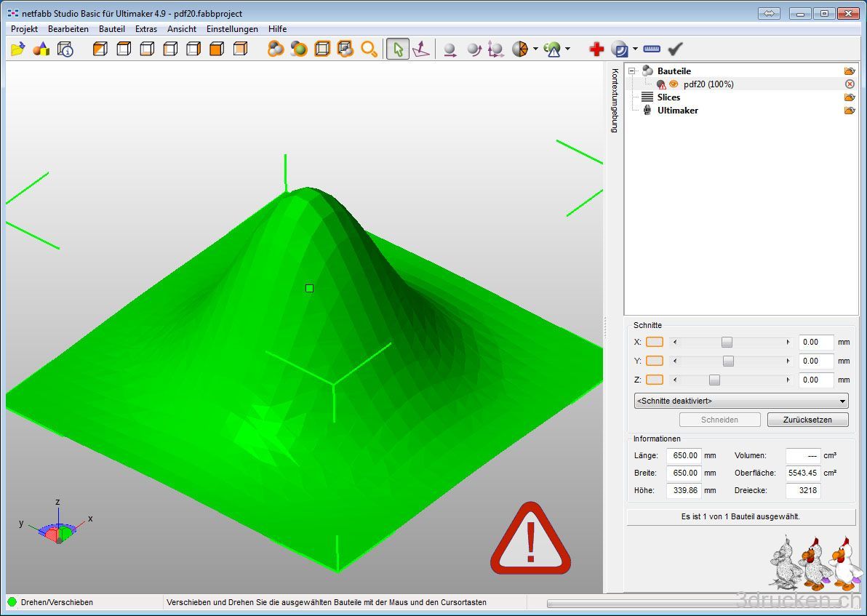Open the Bauteil menu
867x616 pixels.
(112, 29)
